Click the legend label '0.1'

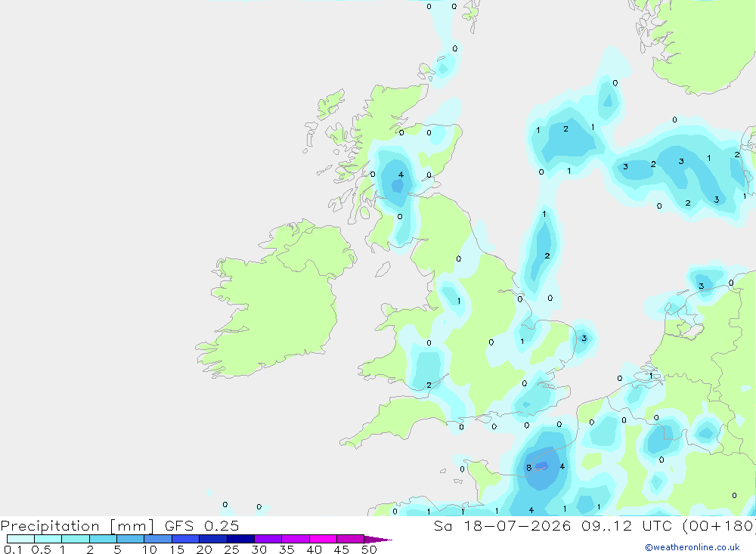pos(13,549)
